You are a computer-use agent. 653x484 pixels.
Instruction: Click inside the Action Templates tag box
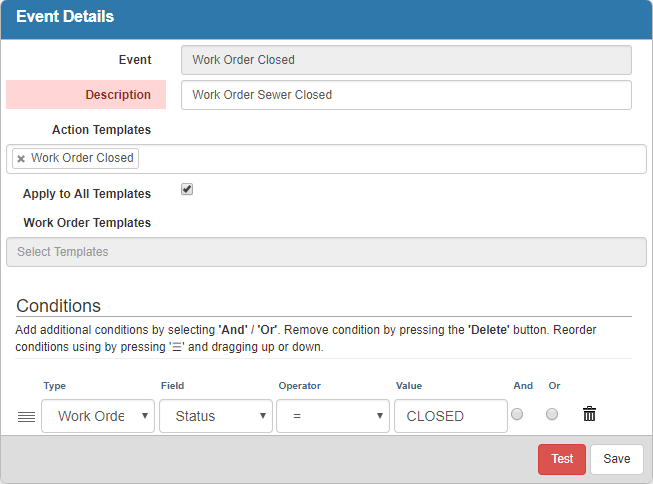coord(391,159)
